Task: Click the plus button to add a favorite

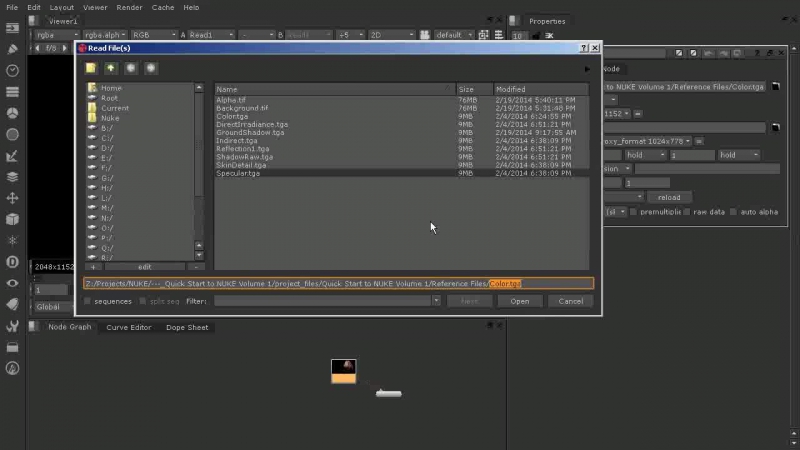Action: [93, 267]
